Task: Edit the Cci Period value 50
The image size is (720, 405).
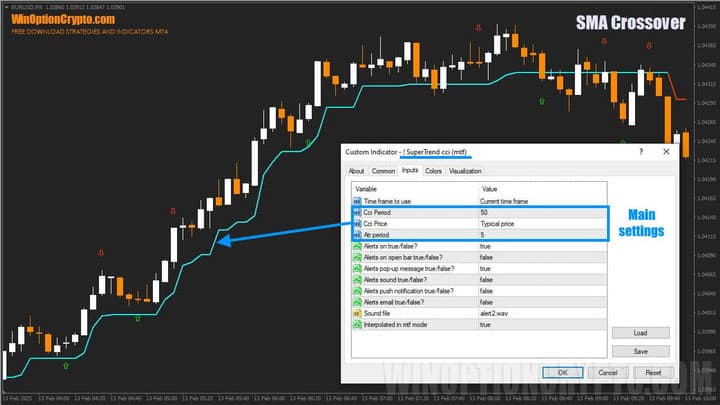Action: click(x=484, y=213)
